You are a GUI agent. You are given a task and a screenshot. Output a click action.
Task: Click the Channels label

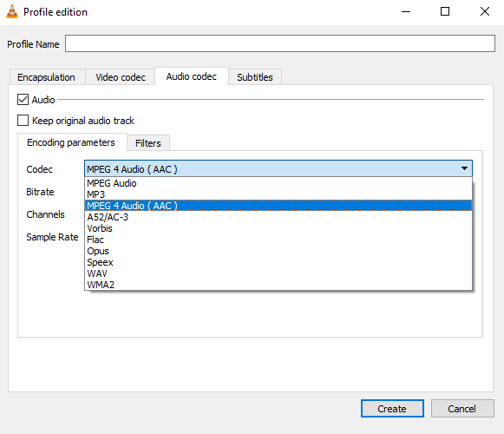tap(45, 214)
